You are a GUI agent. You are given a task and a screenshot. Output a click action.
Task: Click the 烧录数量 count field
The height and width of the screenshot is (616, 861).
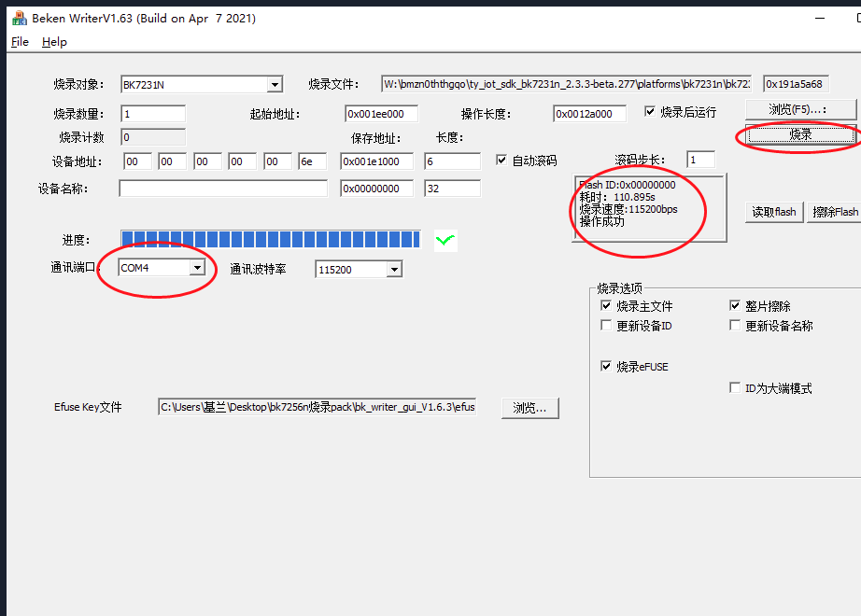point(152,114)
